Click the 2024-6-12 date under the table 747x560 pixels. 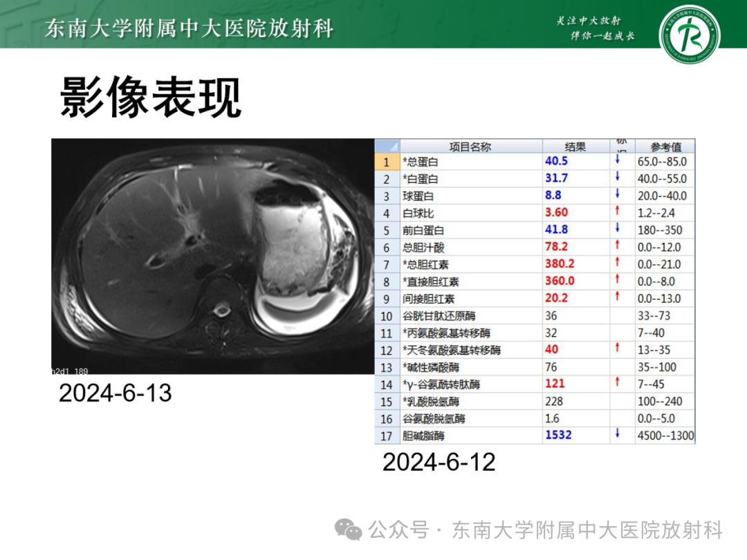439,463
